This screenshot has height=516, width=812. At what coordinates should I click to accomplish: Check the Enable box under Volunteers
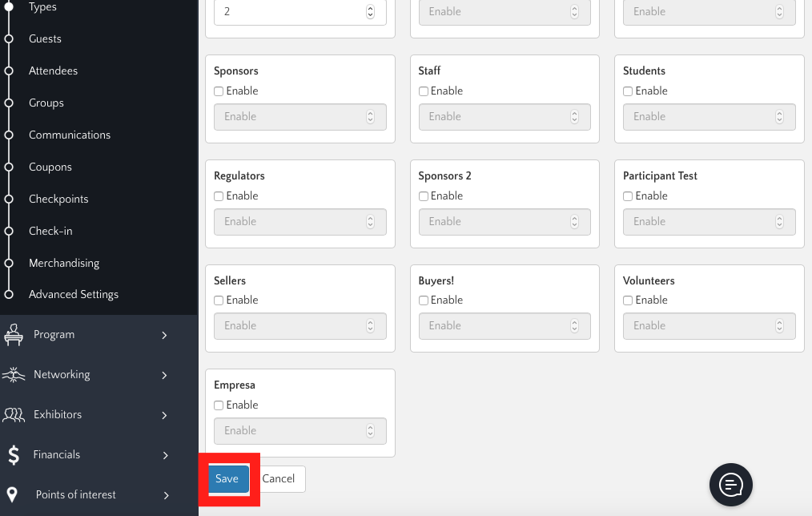click(628, 300)
